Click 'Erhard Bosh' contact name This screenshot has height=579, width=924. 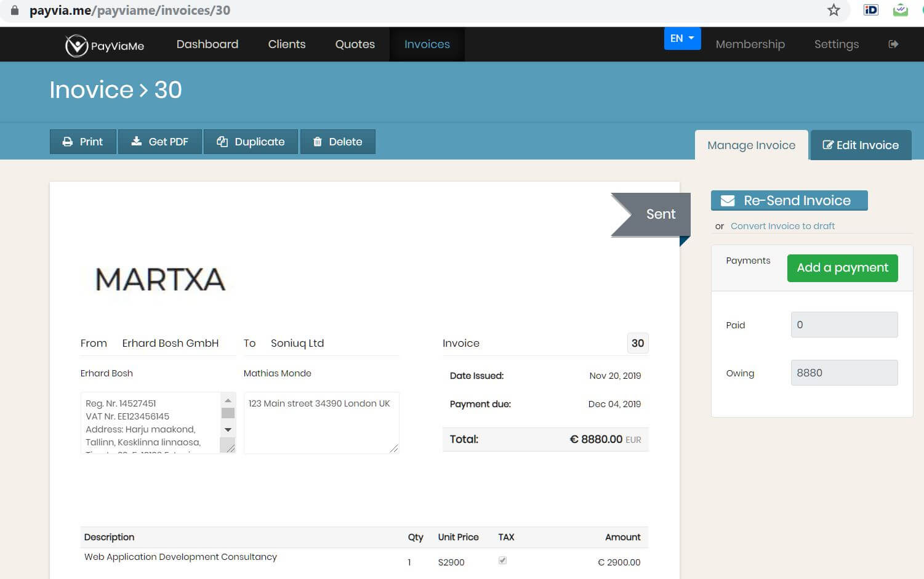tap(106, 373)
